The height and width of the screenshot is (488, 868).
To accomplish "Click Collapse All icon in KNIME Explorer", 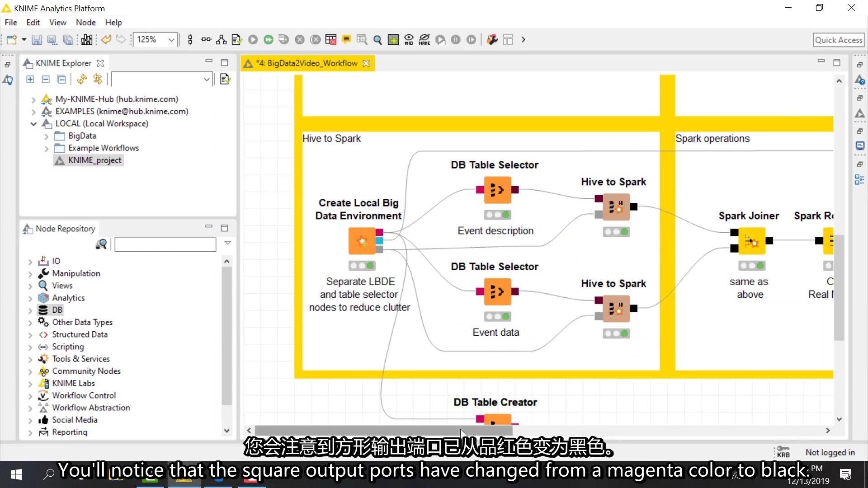I will pyautogui.click(x=46, y=80).
